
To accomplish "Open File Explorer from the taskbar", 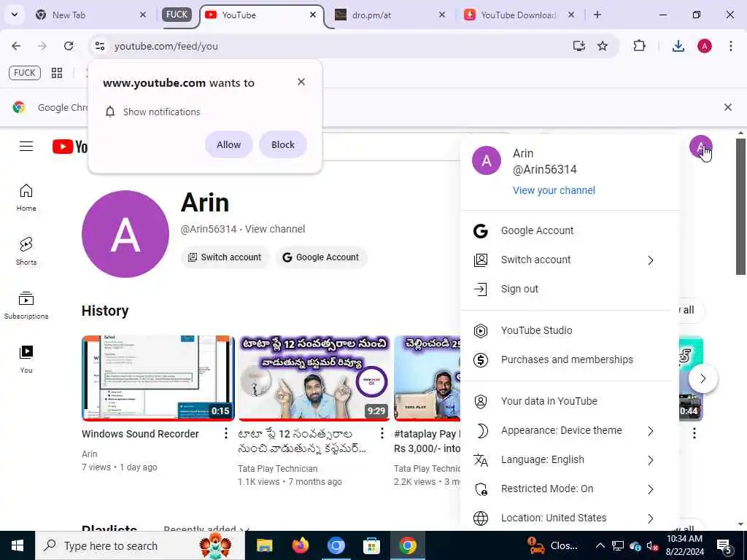I will point(264,545).
